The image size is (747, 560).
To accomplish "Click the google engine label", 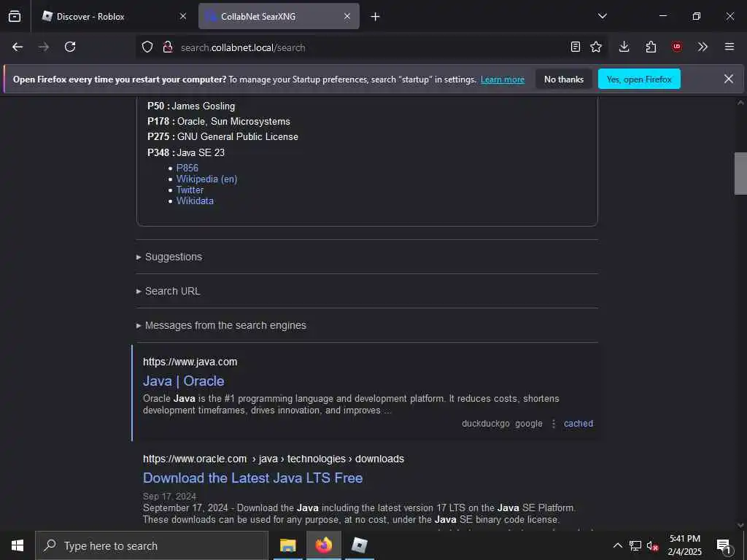I will 529,424.
